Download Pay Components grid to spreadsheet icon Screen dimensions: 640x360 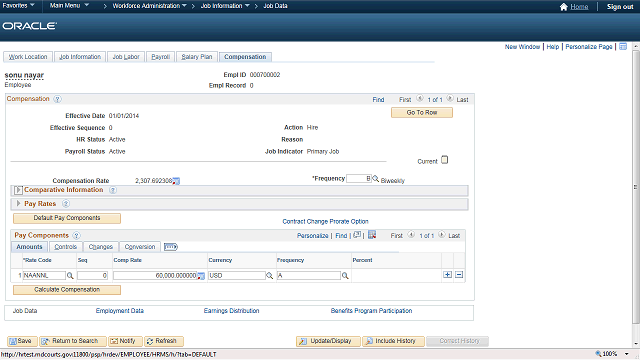372,235
